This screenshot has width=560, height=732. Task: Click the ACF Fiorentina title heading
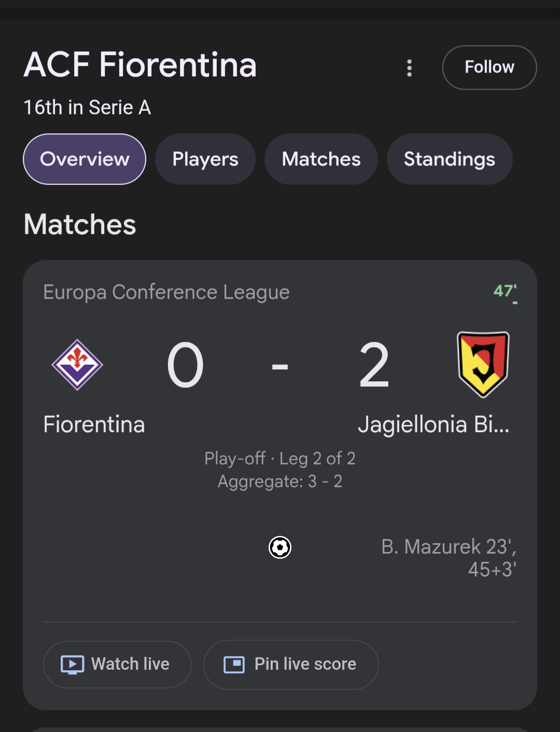coord(140,65)
